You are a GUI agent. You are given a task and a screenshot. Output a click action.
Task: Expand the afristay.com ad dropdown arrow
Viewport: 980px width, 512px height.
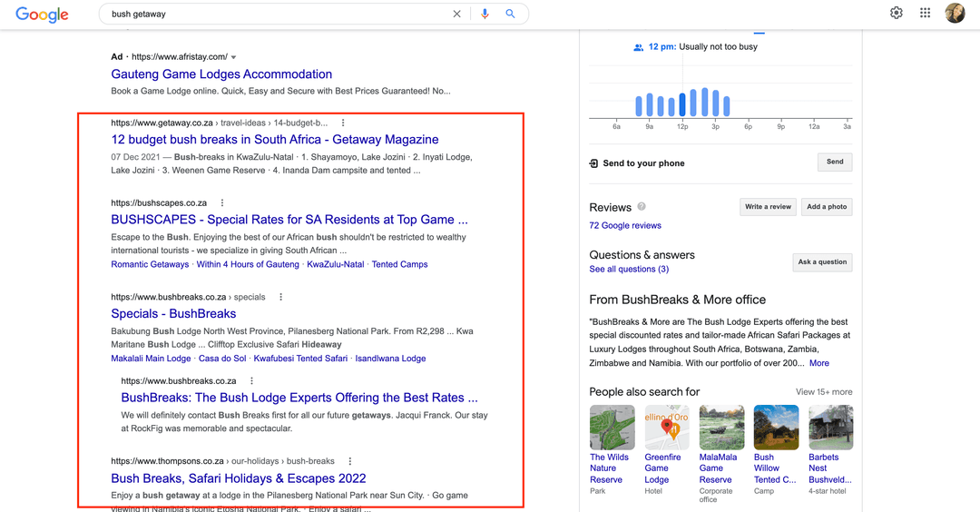coord(234,57)
